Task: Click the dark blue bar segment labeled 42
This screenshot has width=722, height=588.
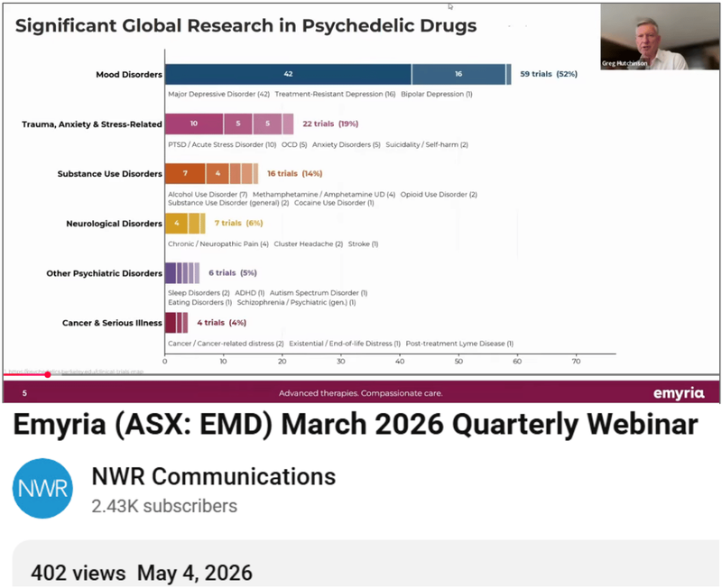Action: click(x=288, y=74)
